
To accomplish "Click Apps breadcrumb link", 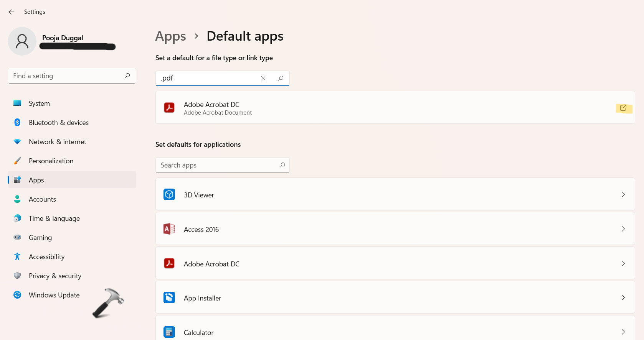I will [x=170, y=36].
